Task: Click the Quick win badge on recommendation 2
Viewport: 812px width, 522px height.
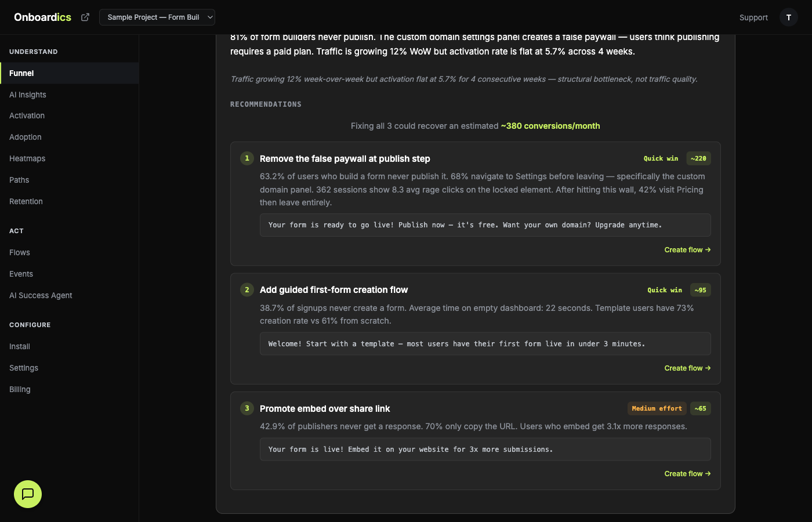Action: coord(665,290)
